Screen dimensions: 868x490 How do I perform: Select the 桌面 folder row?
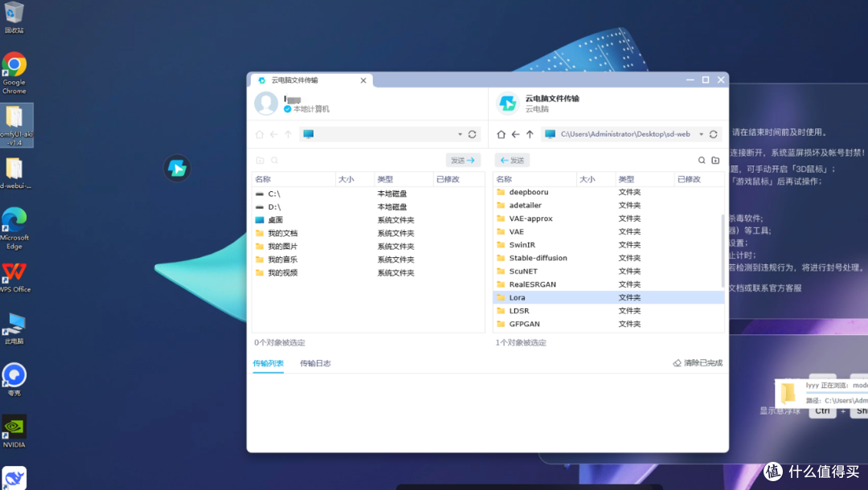click(368, 220)
